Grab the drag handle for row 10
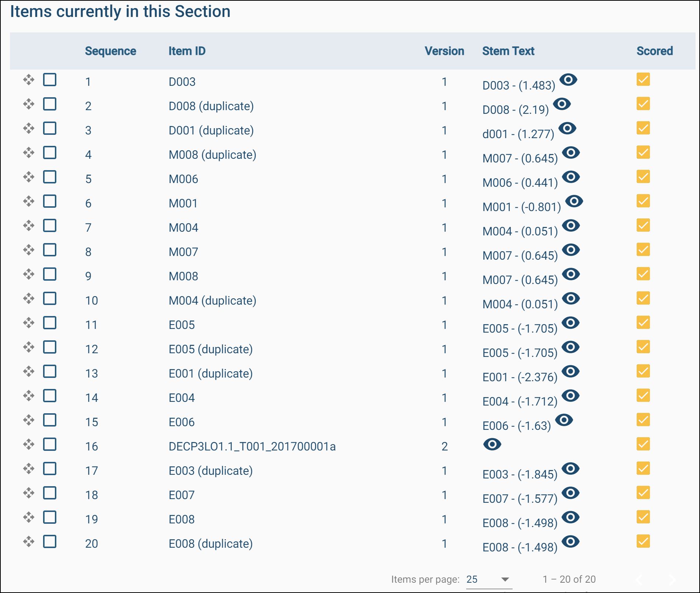The width and height of the screenshot is (700, 593). [28, 298]
